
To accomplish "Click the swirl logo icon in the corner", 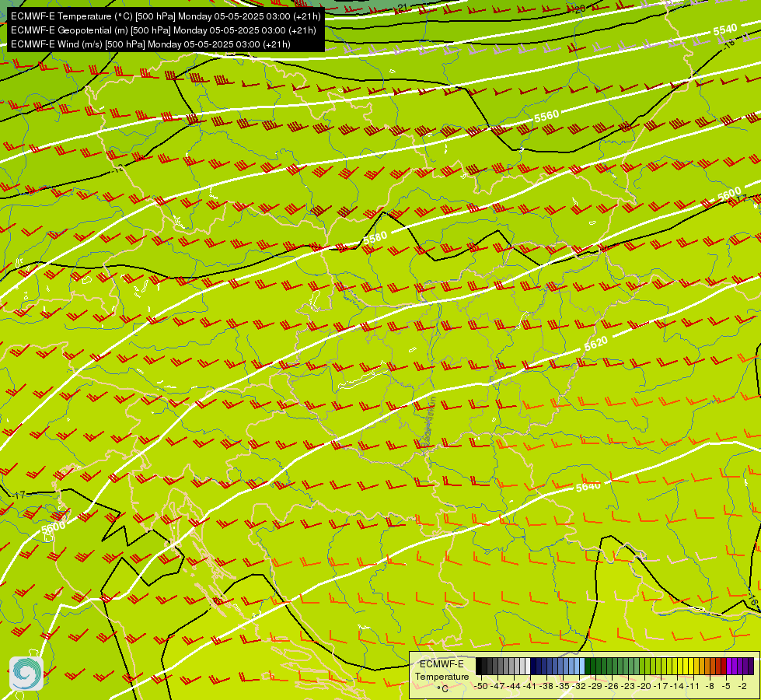I will pyautogui.click(x=26, y=674).
